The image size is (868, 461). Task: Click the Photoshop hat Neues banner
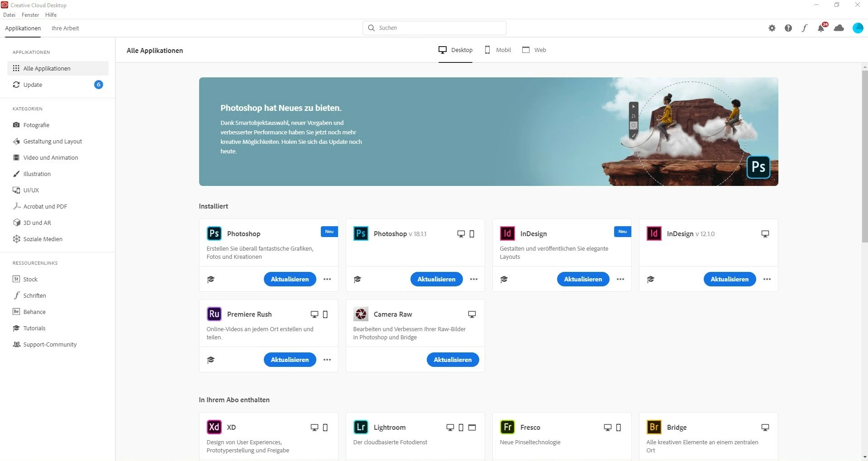488,131
